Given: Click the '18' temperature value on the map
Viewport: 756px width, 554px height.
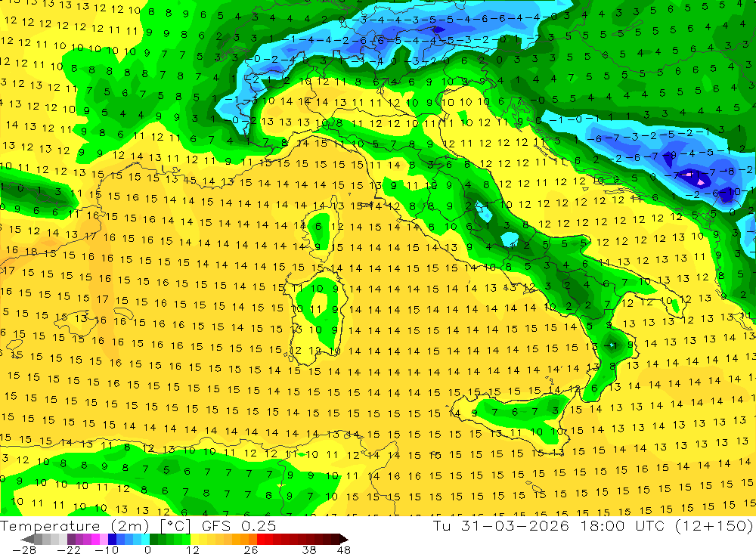Looking at the screenshot, I should (x=31, y=251).
